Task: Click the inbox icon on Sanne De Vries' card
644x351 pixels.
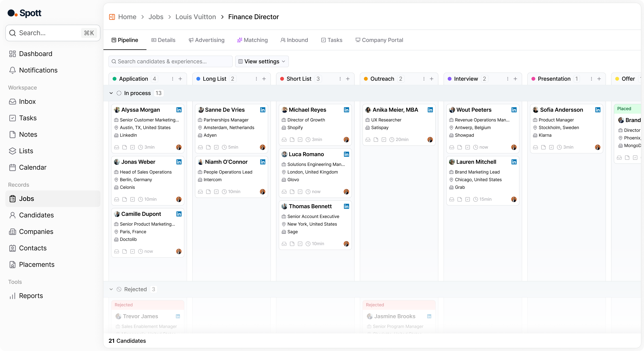Action: [200, 147]
